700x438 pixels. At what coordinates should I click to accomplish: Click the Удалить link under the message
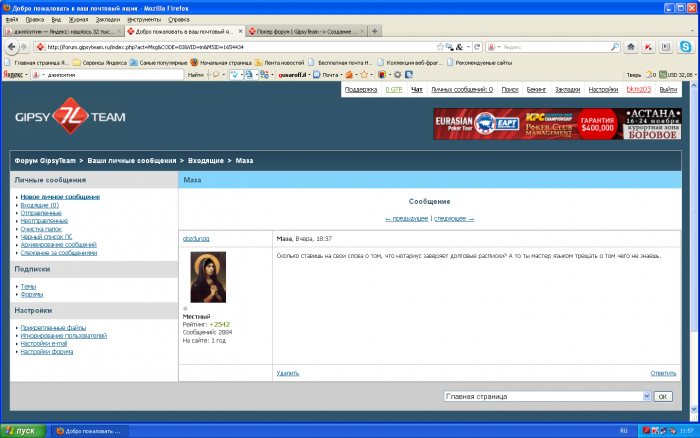(x=288, y=373)
